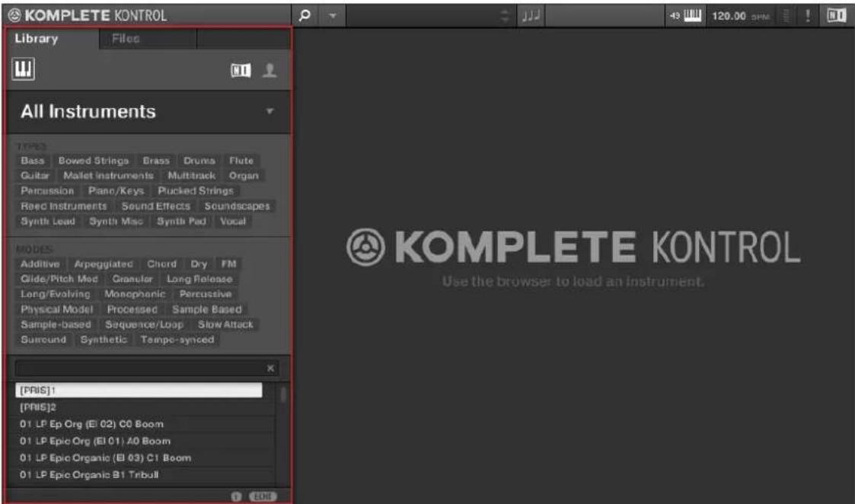Apply the Tempo-synced mode tag
Screen dimensions: 855x504
[x=177, y=340]
